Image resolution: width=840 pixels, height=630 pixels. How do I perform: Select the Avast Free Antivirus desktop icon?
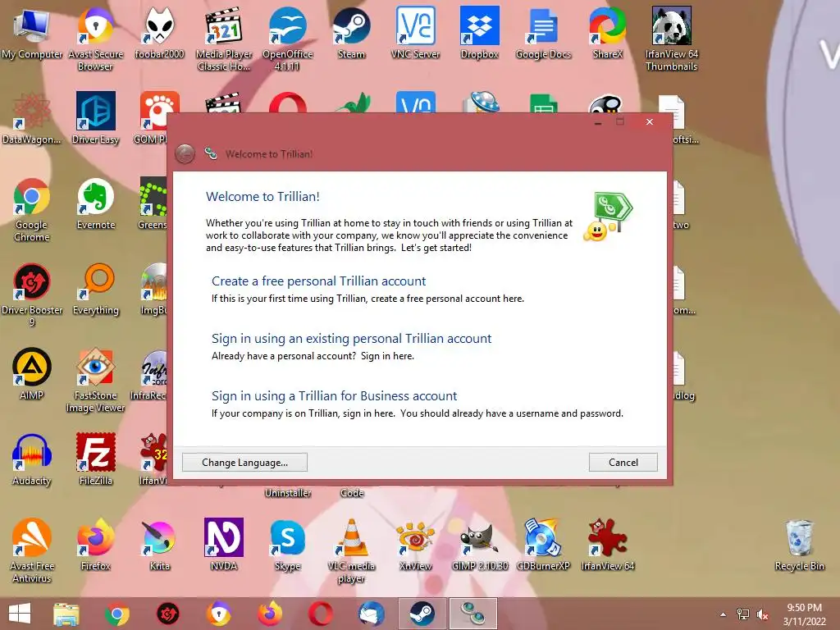coord(32,550)
